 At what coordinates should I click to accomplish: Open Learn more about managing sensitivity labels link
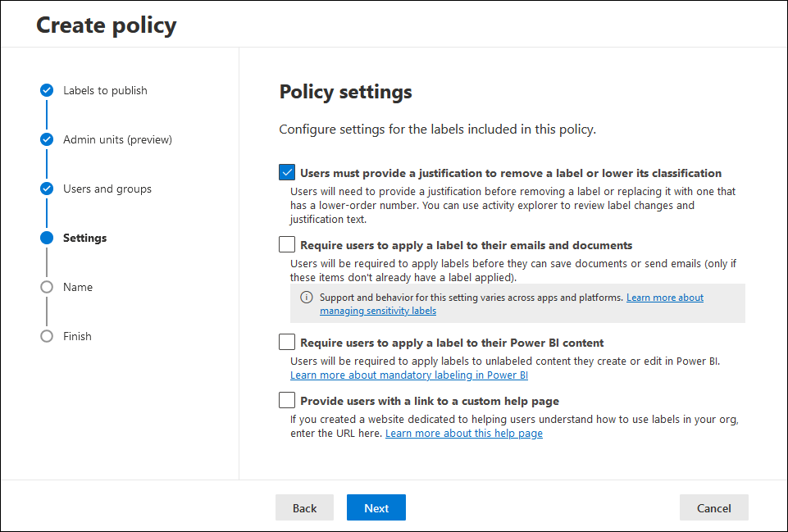[512, 304]
